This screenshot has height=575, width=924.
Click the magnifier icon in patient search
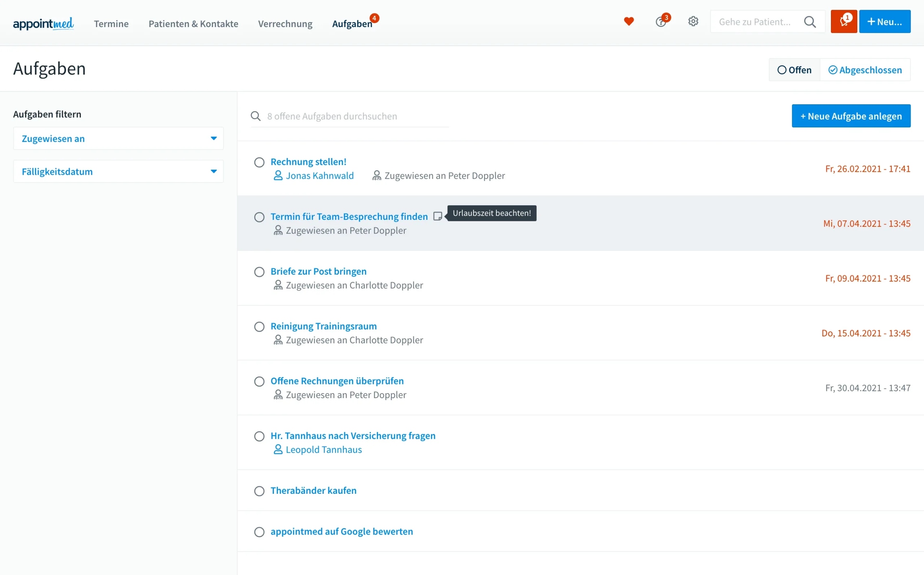click(810, 22)
